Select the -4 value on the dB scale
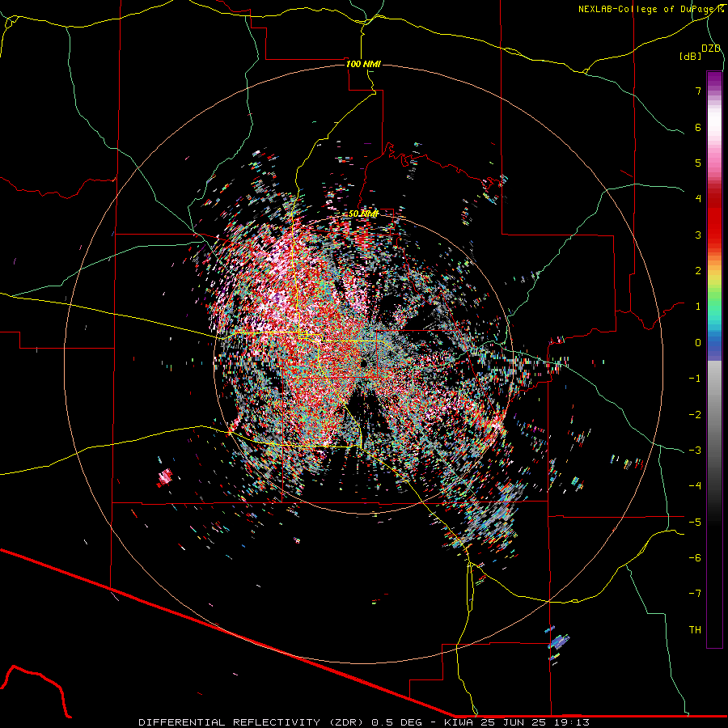Viewport: 728px width, 728px height. click(x=695, y=485)
